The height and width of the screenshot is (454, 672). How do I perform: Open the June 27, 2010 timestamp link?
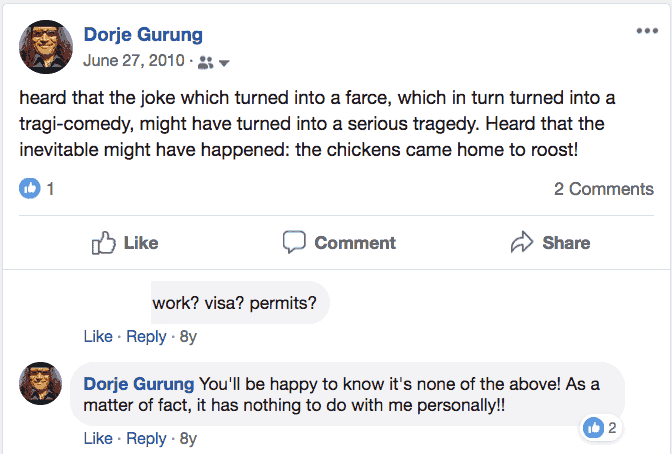(x=134, y=61)
